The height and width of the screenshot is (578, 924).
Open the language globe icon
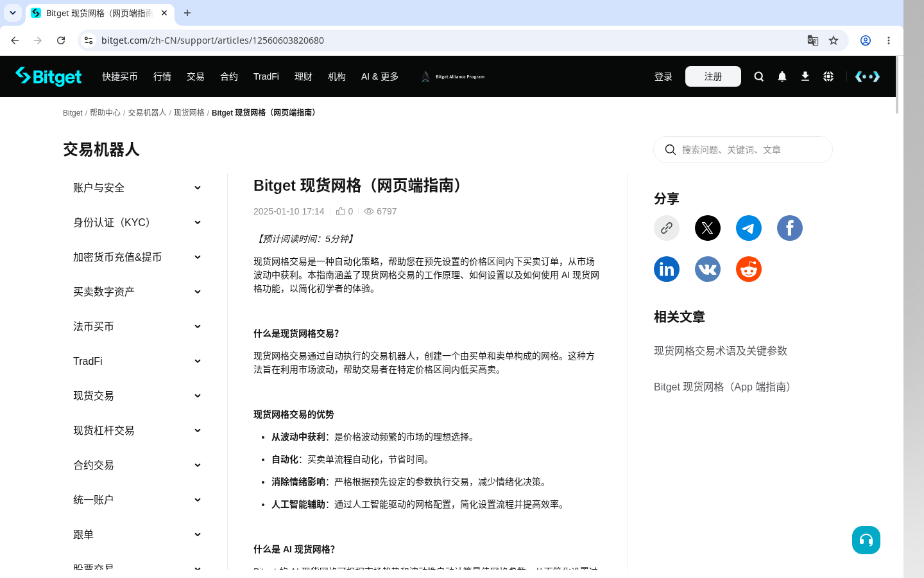click(828, 76)
